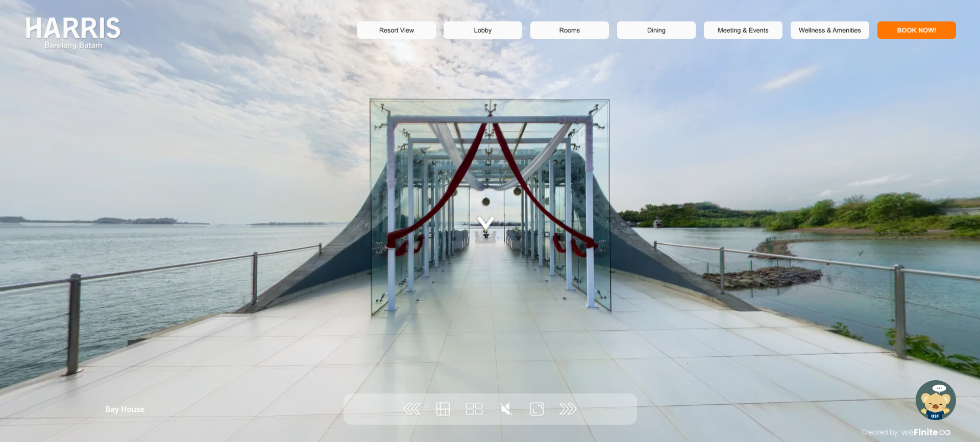980x442 pixels.
Task: Open Wellness & Amenities section
Action: [829, 30]
